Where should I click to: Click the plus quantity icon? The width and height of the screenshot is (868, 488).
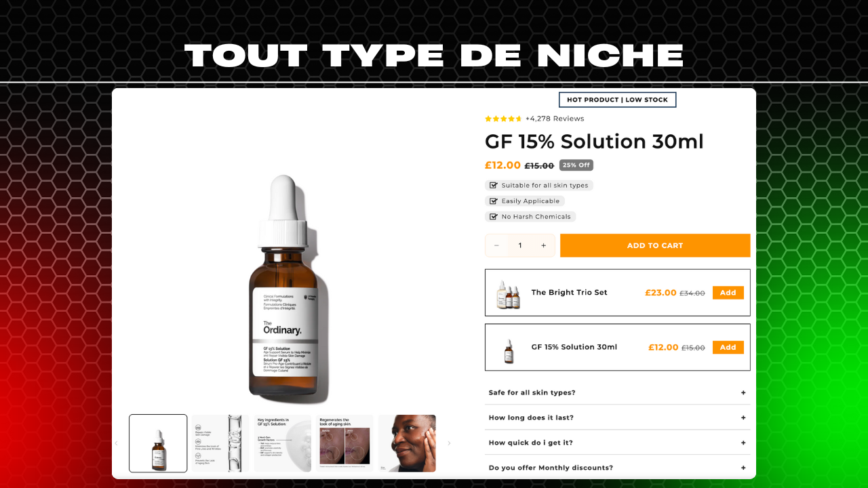tap(543, 245)
